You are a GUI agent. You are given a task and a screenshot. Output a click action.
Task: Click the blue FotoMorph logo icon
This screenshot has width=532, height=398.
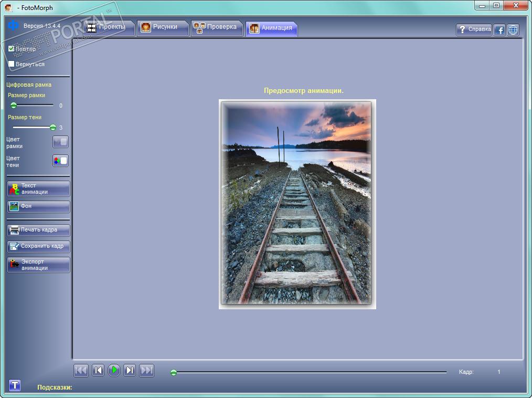pos(13,25)
